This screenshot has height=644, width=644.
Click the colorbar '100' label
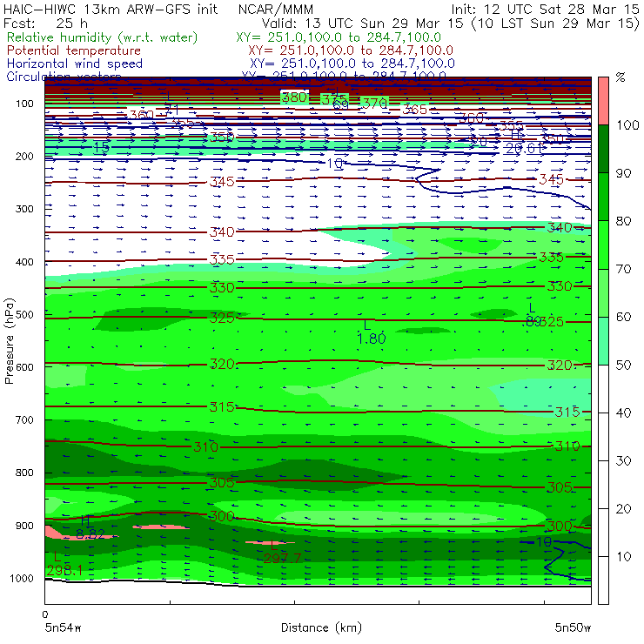click(x=627, y=125)
